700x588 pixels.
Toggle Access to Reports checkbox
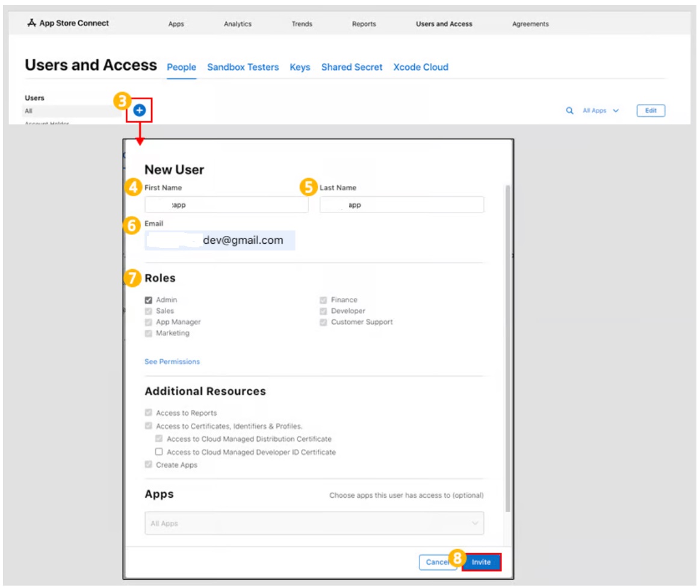pos(148,412)
